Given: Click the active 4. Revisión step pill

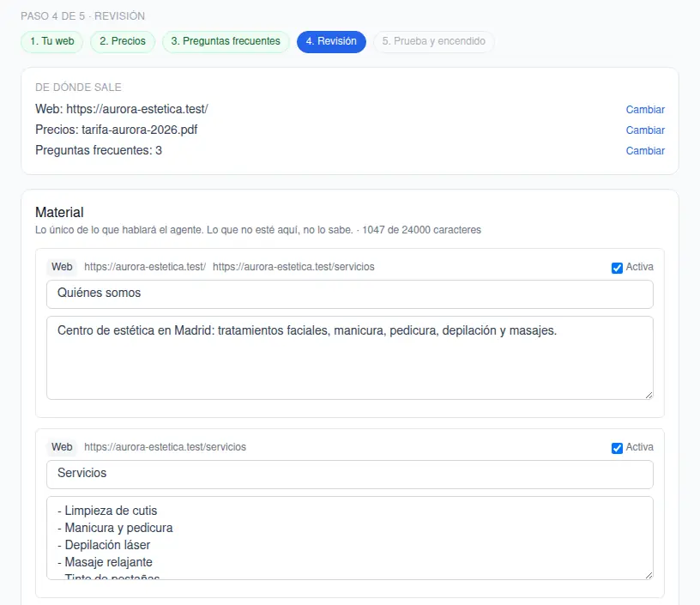Looking at the screenshot, I should click(x=331, y=41).
